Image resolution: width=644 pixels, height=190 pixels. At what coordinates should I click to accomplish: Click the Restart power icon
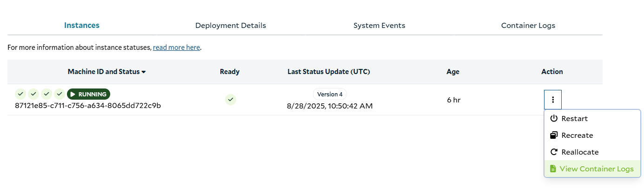[x=554, y=118]
